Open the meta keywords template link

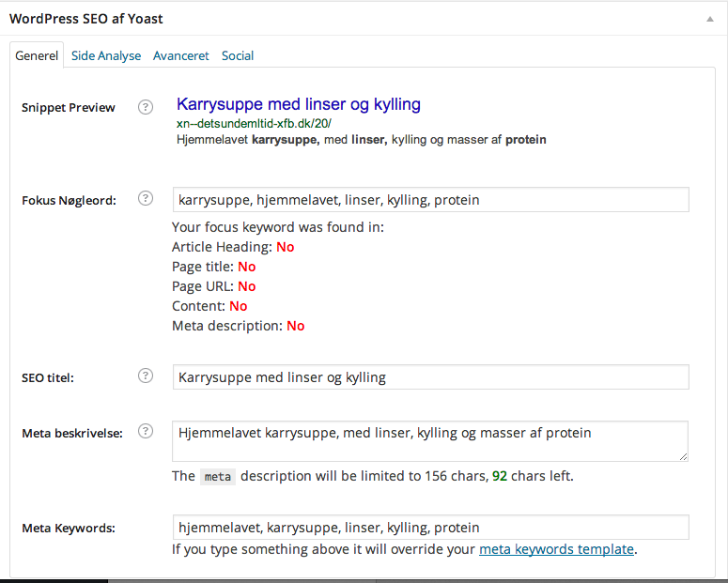click(556, 549)
